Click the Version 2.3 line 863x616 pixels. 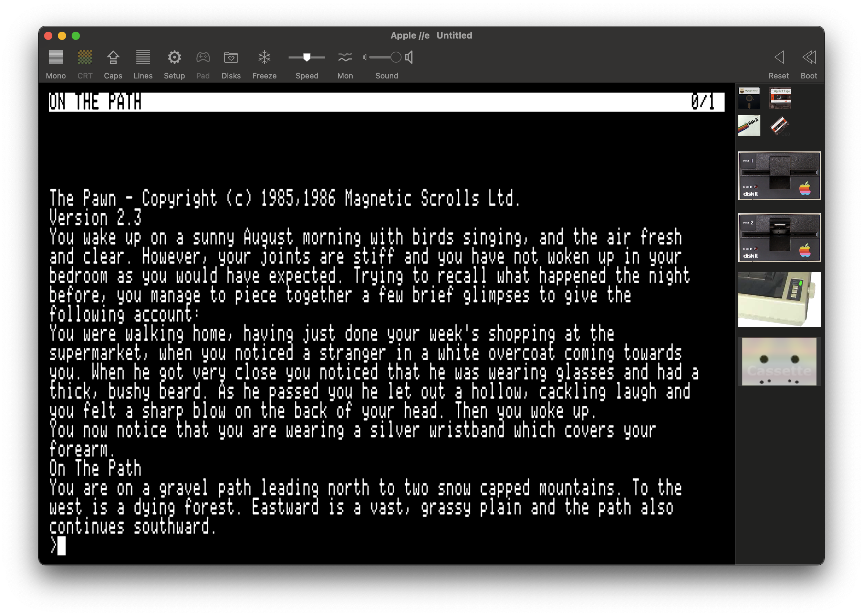pyautogui.click(x=95, y=218)
